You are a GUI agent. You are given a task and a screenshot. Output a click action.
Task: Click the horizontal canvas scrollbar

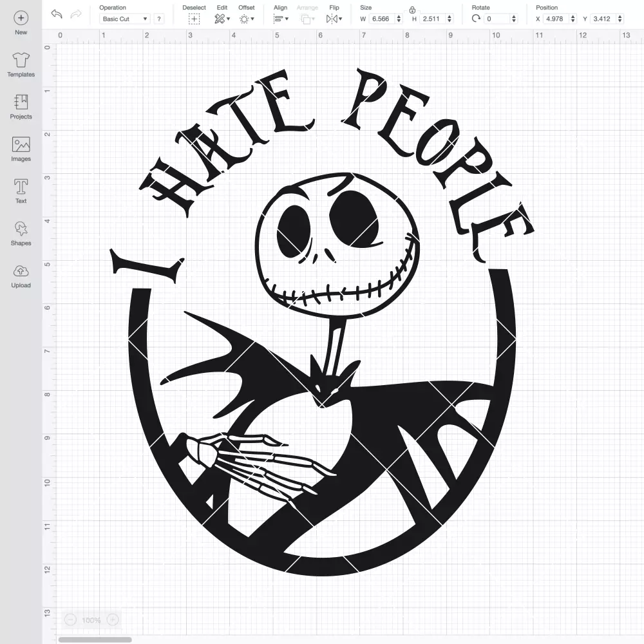coord(95,640)
